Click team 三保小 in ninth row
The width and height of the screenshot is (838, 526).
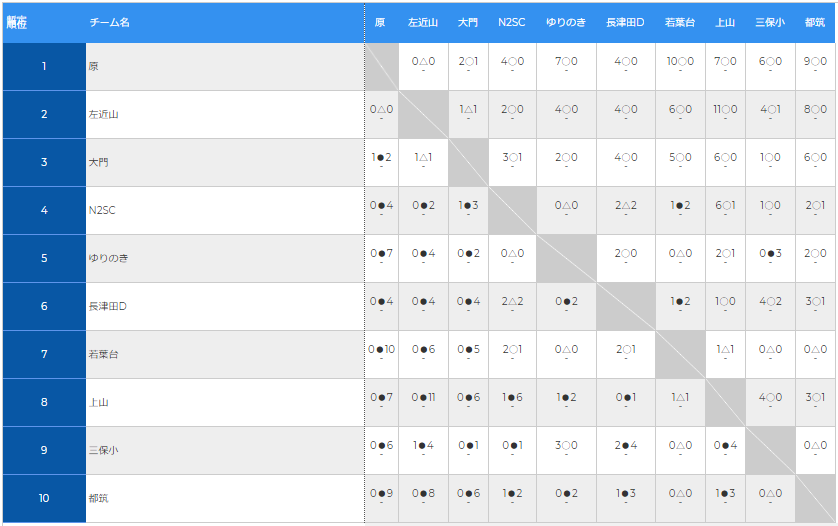[104, 451]
